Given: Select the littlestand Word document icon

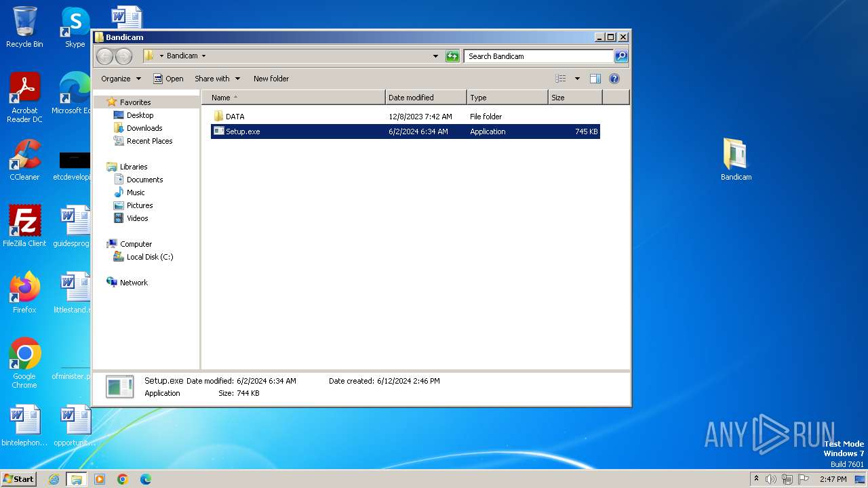Looking at the screenshot, I should (x=73, y=293).
